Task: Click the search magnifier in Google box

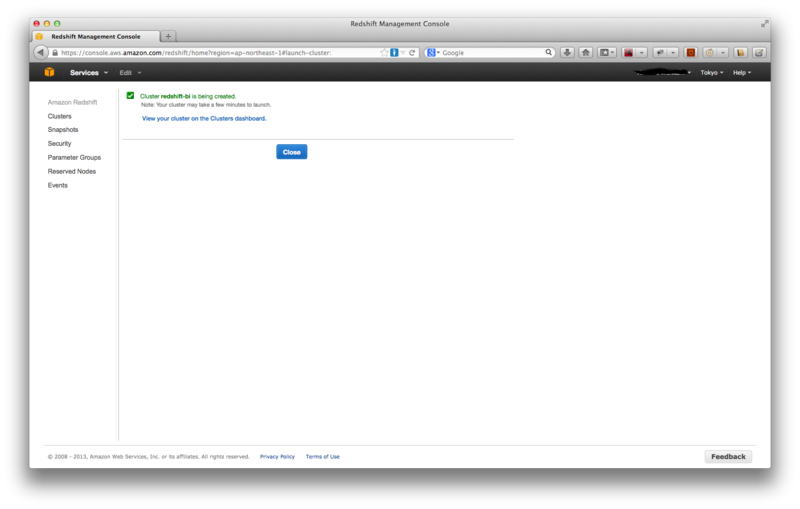Action: pos(548,52)
